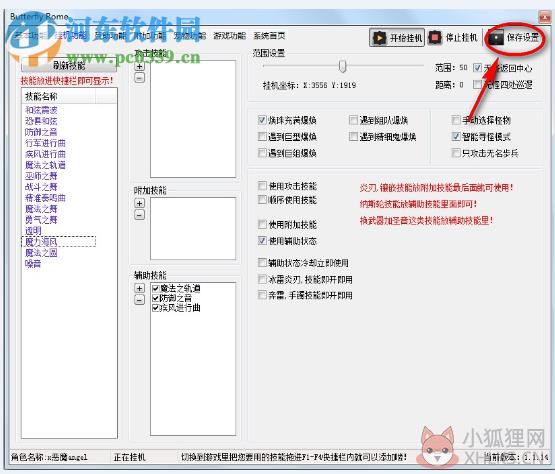Image resolution: width=555 pixels, height=474 pixels.
Task: Close the Butterfly Rome window
Action: pos(544,17)
